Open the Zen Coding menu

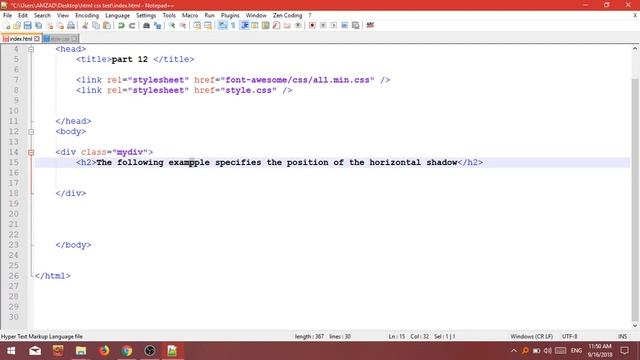coord(287,15)
